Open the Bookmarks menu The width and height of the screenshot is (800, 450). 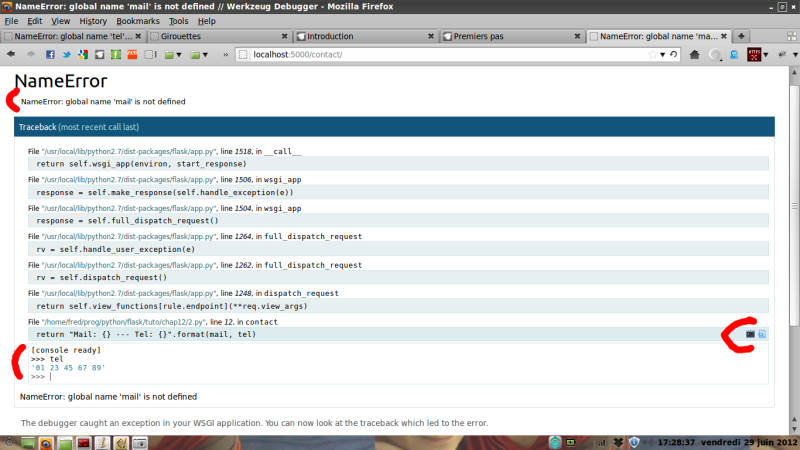137,21
